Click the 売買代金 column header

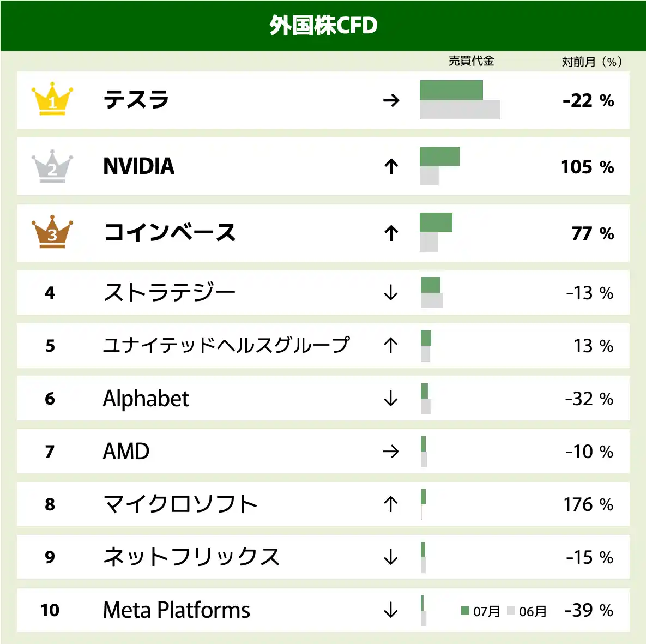click(x=471, y=61)
